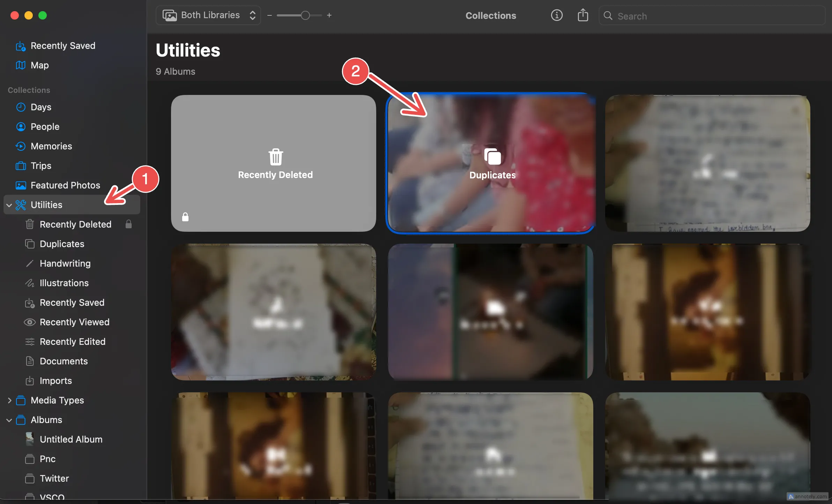Select the Featured Photos icon

[x=21, y=185]
